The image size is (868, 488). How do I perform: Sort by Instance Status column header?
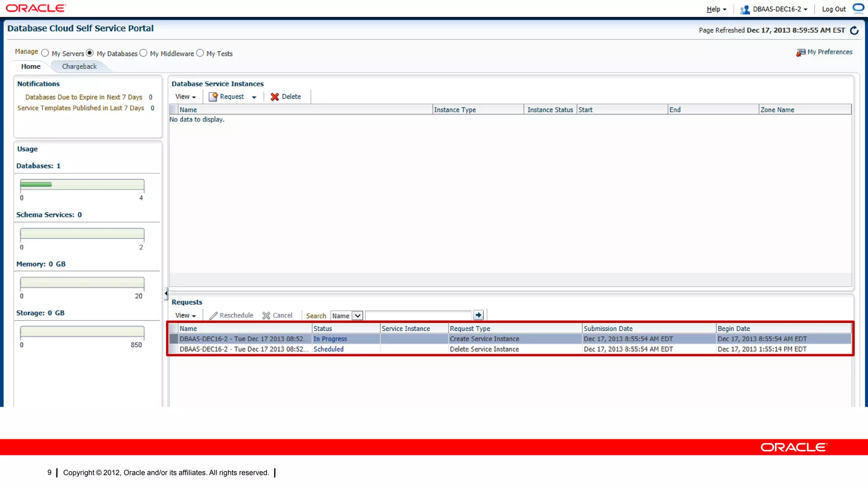click(550, 110)
